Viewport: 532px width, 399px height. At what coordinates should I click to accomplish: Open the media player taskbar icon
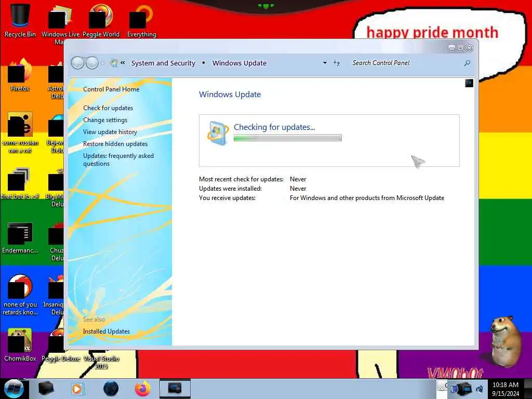(x=77, y=389)
